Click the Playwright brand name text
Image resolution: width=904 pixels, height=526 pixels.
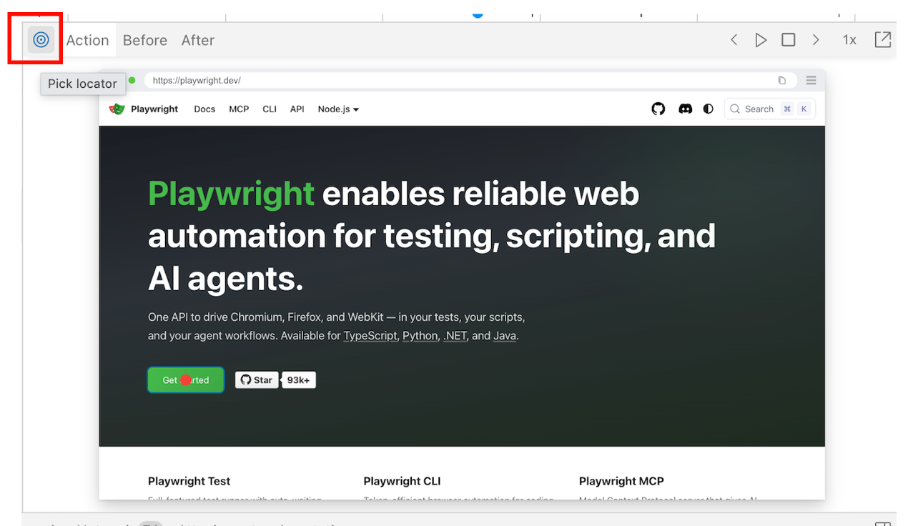(x=155, y=109)
